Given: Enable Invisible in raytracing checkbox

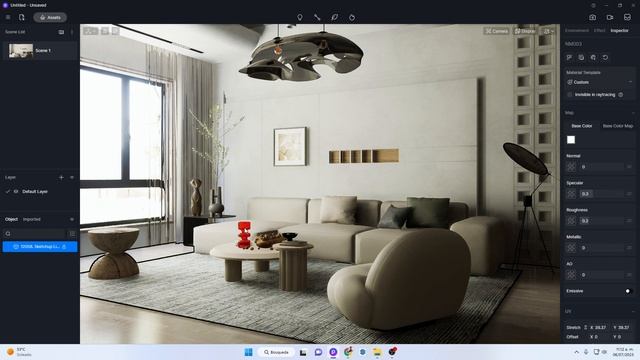Looking at the screenshot, I should pyautogui.click(x=570, y=95).
